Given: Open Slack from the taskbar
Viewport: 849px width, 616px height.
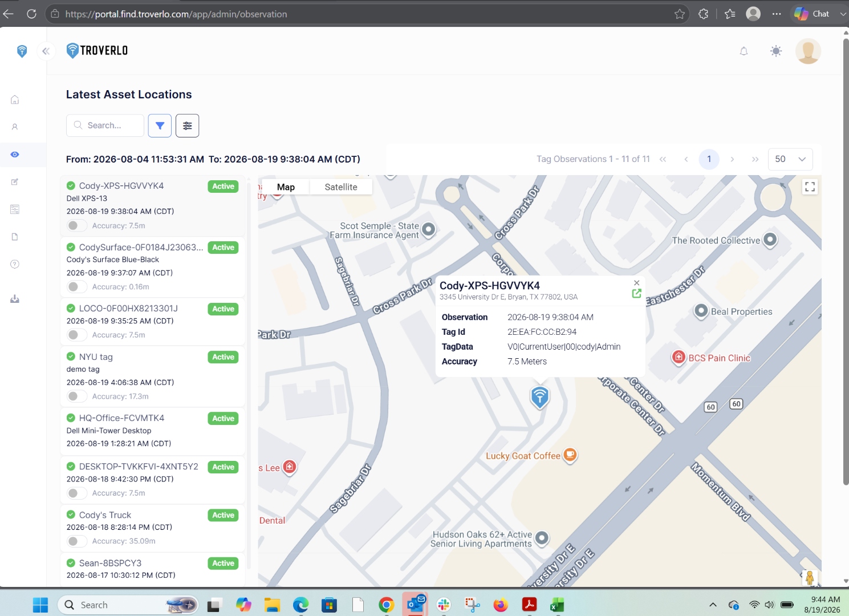Looking at the screenshot, I should 444,605.
